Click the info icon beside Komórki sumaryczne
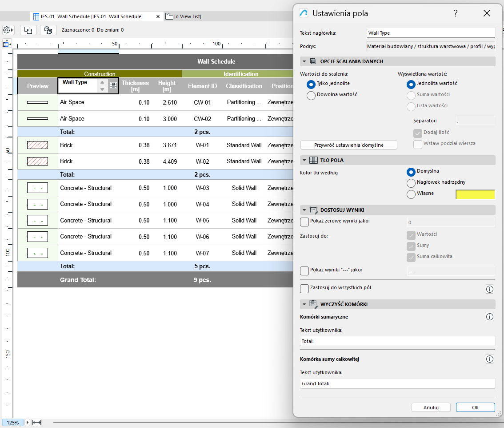The image size is (504, 428). coord(489,317)
